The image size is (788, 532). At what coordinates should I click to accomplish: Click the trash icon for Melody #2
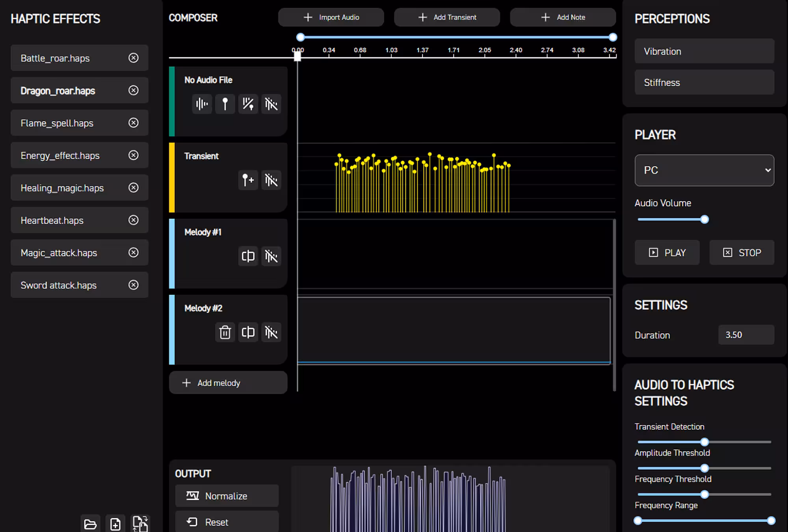[x=225, y=332]
